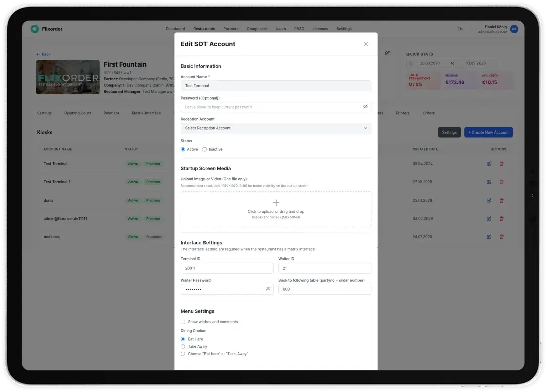Select the Active status radio button
The width and height of the screenshot is (547, 392).
(183, 150)
